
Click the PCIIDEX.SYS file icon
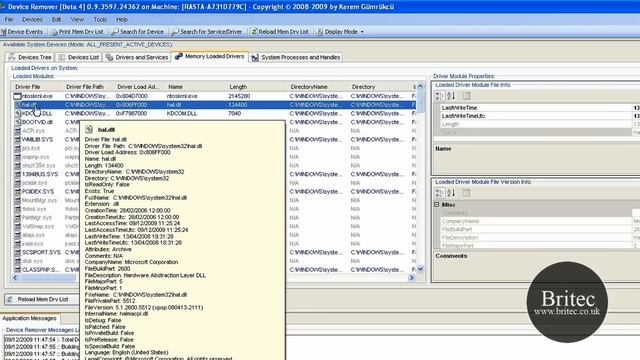coord(17,191)
